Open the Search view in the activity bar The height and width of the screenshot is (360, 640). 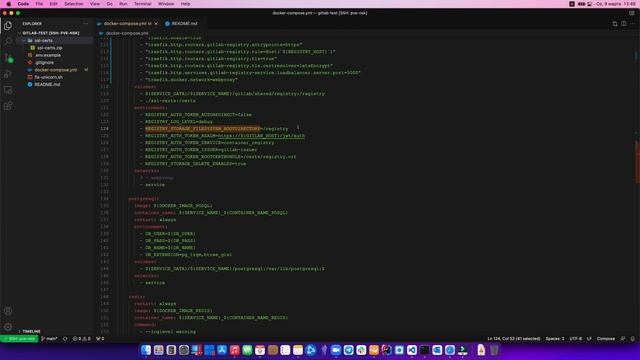click(8, 41)
